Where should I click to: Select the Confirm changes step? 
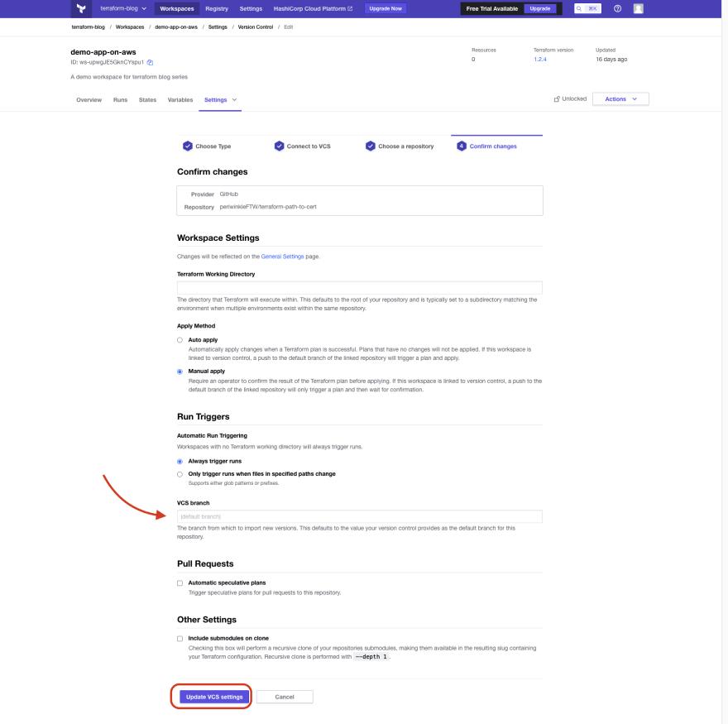tap(486, 146)
